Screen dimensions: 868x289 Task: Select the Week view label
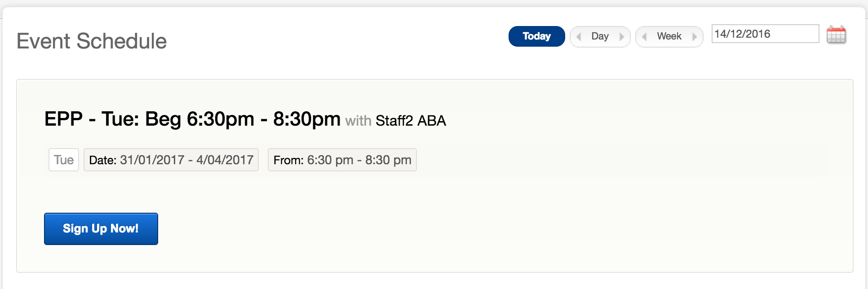(669, 36)
